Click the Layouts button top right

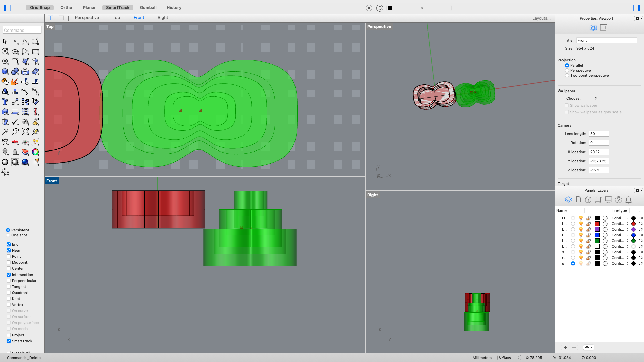click(542, 18)
